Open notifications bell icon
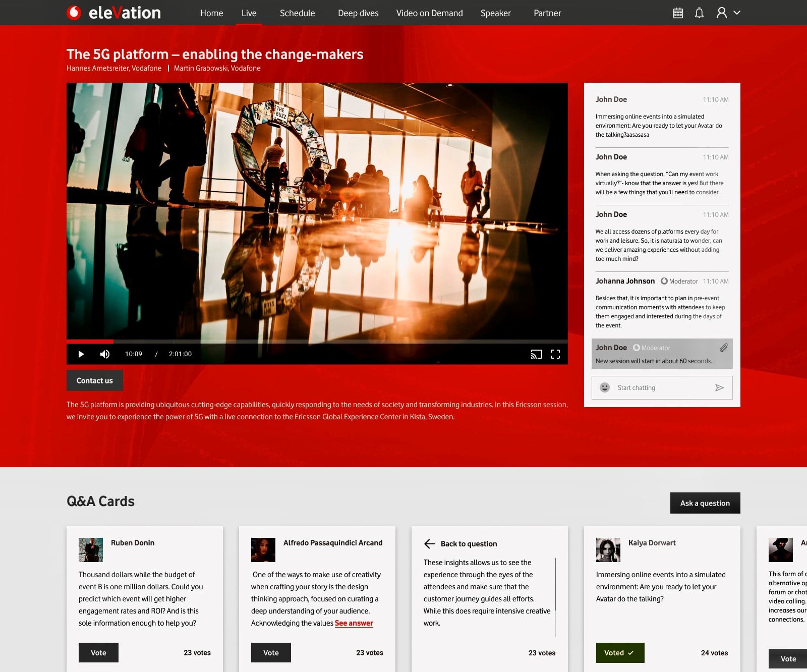The width and height of the screenshot is (807, 672). click(699, 13)
